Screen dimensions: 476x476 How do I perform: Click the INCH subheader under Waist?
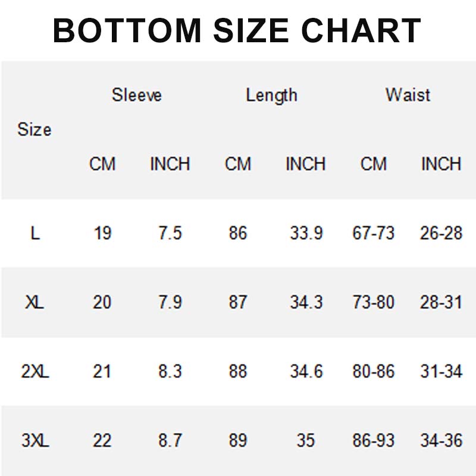pos(441,164)
